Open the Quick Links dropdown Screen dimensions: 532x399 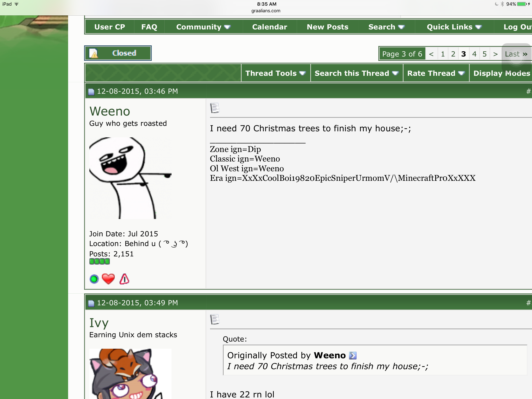click(x=454, y=27)
